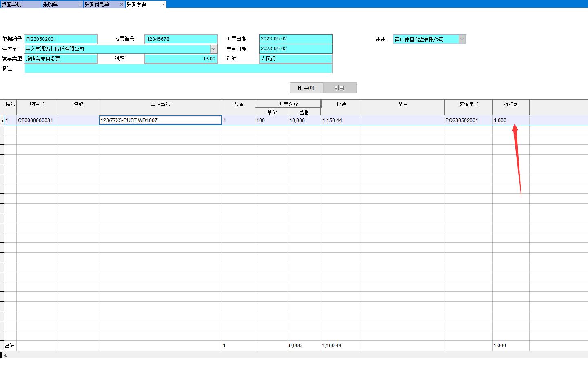
Task: Click the 规格型号 column header
Action: click(x=160, y=104)
